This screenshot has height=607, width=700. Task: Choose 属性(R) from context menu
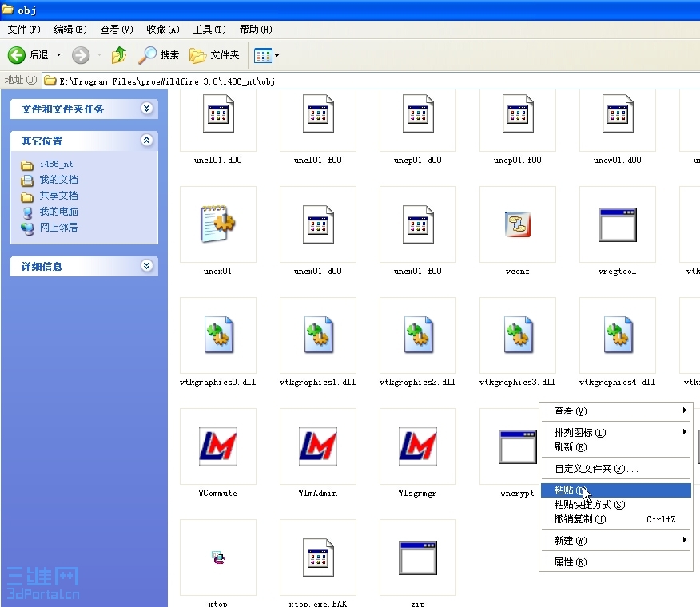[x=616, y=562]
